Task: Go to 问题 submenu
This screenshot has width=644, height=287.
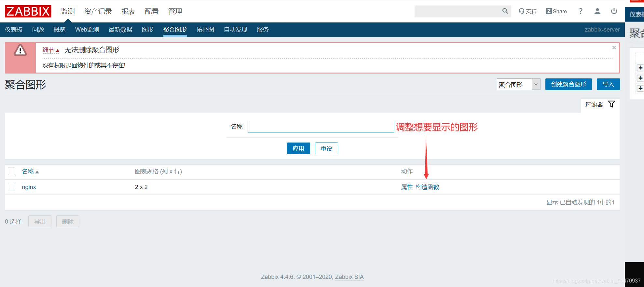Action: point(38,30)
